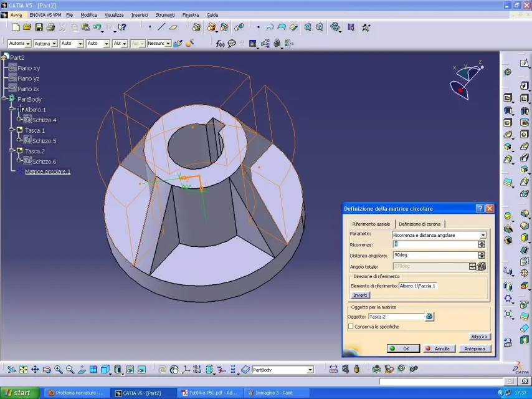Screen dimensions: 532x399
Task: Click the compass in the 3D viewport
Action: (467, 81)
